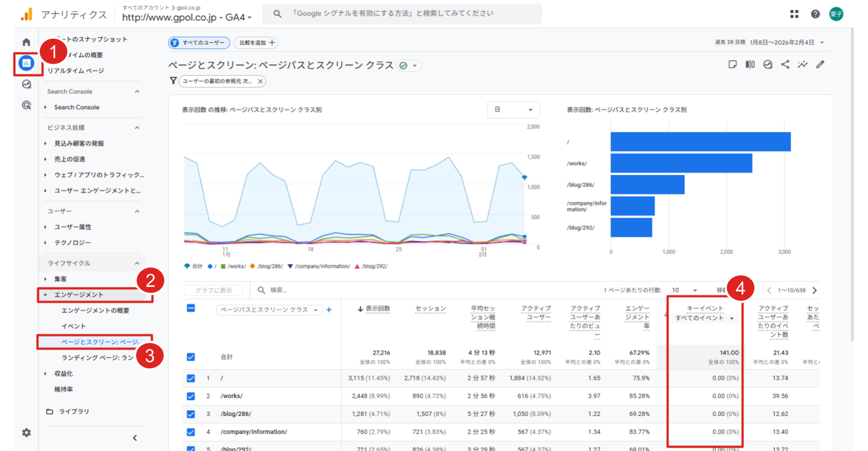Open the Admin settings gear icon
The height and width of the screenshot is (451, 868).
[26, 432]
